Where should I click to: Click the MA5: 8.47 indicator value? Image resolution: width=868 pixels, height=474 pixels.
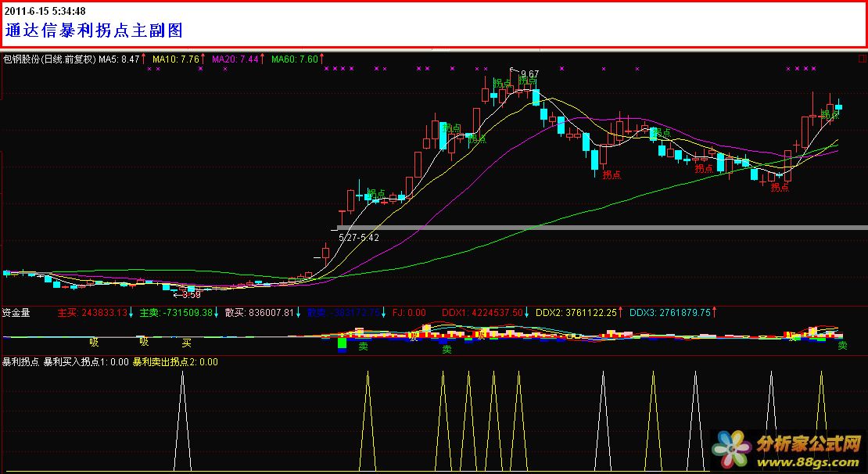(x=119, y=59)
